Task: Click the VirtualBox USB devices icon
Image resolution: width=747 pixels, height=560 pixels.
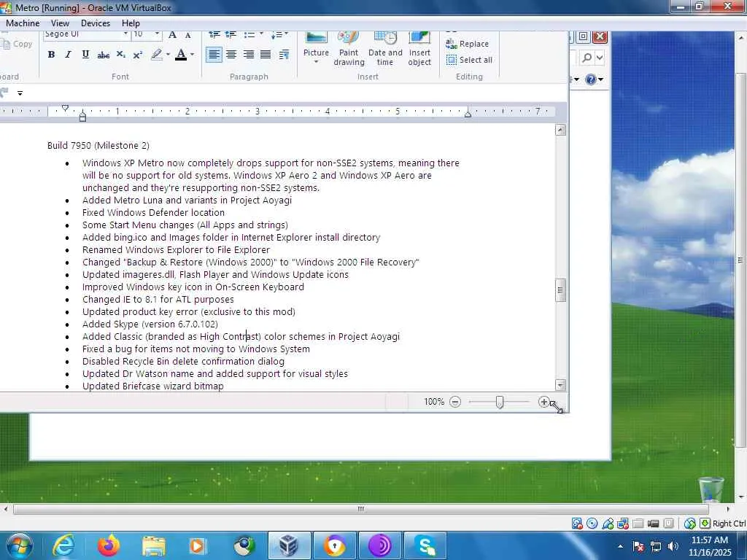Action: coord(608,524)
